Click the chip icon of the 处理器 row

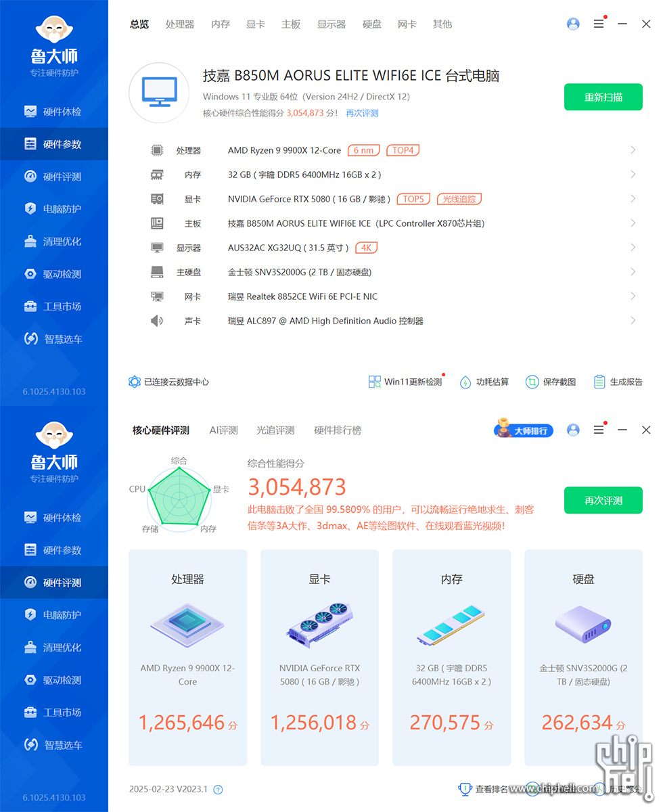coord(157,150)
